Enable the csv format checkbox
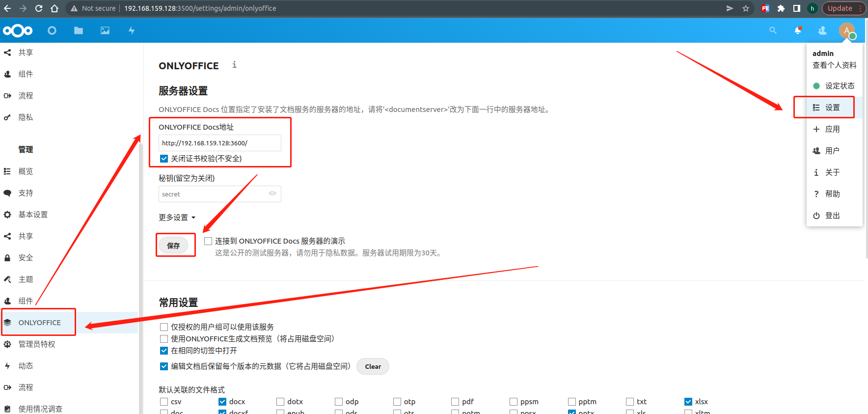The image size is (868, 414). coord(164,402)
